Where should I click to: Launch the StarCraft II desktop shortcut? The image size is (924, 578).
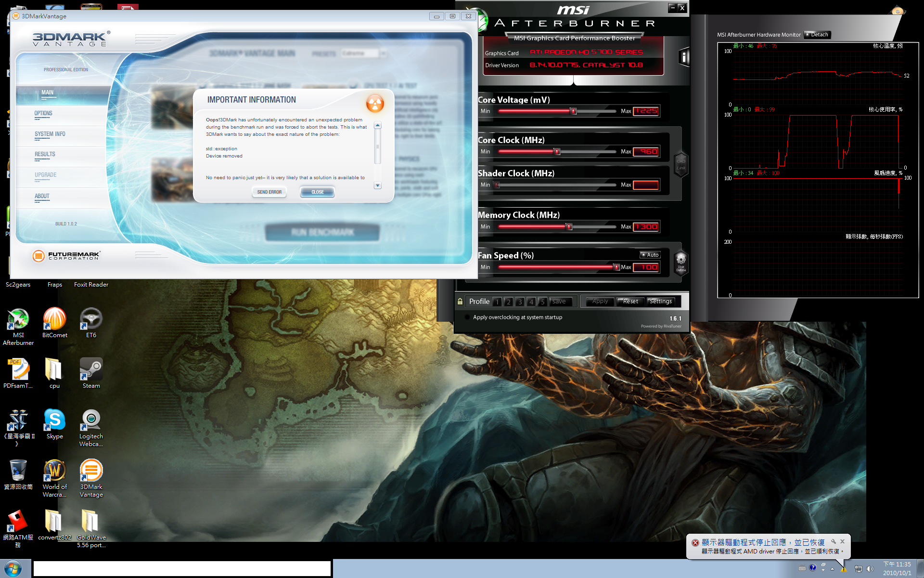click(x=18, y=427)
